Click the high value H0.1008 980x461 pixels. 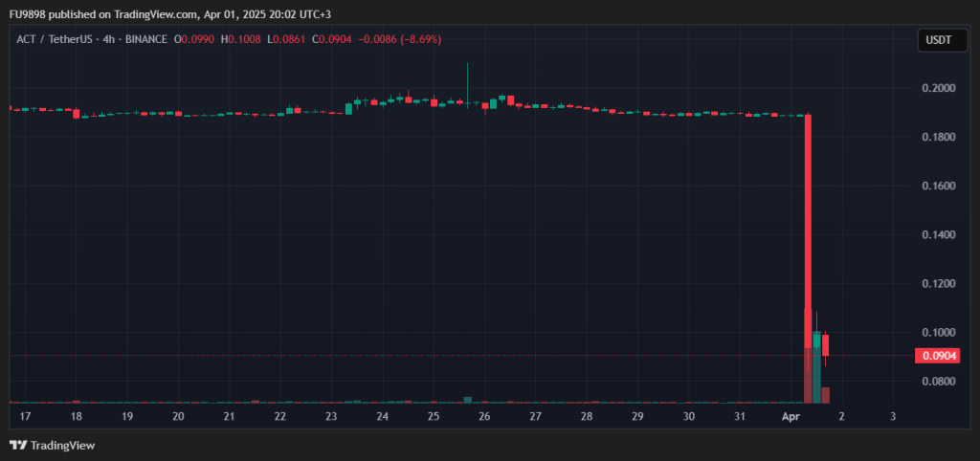pyautogui.click(x=241, y=39)
